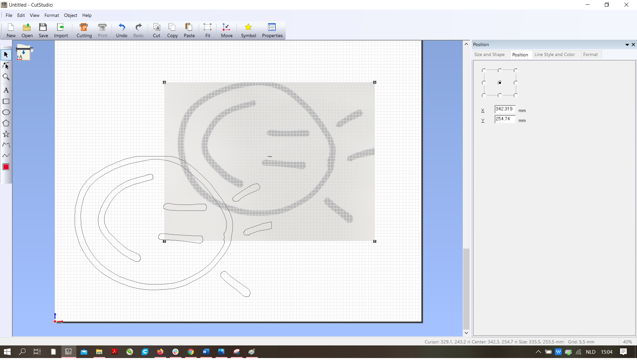Click the 40% zoom level indicator

click(x=627, y=342)
